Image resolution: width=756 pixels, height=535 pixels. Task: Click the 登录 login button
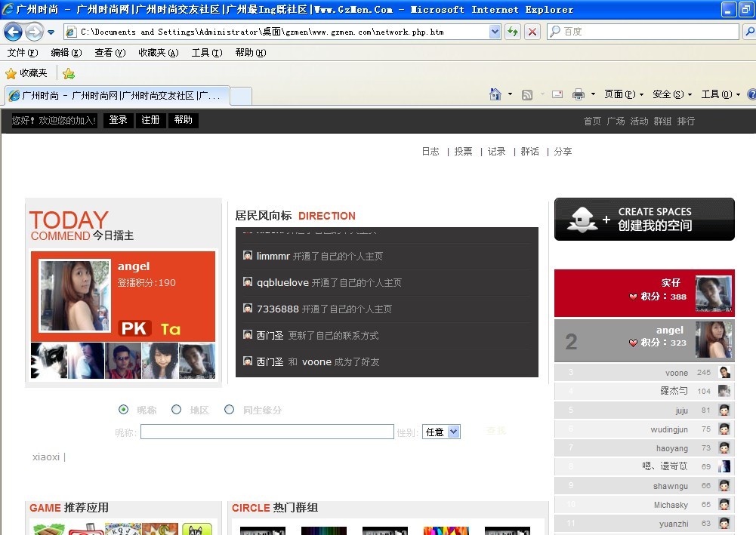[118, 120]
